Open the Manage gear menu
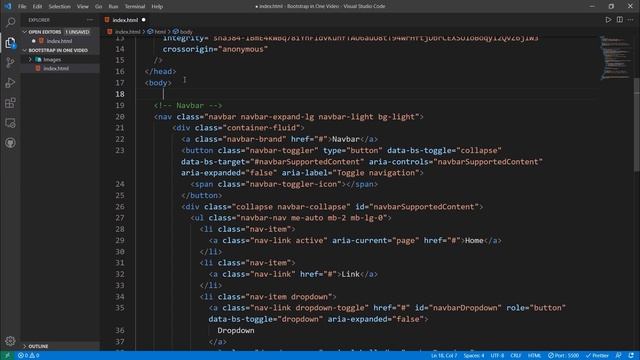This screenshot has width=640, height=360. 11,341
